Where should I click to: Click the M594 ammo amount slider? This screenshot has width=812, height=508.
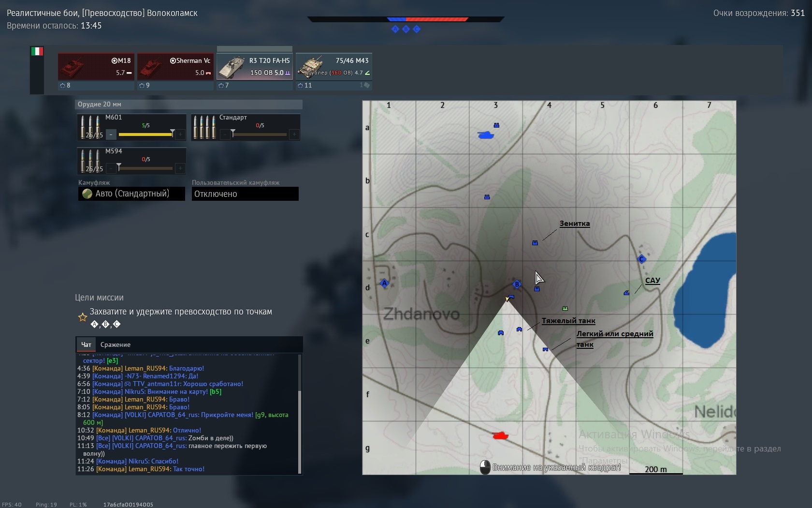pyautogui.click(x=145, y=168)
